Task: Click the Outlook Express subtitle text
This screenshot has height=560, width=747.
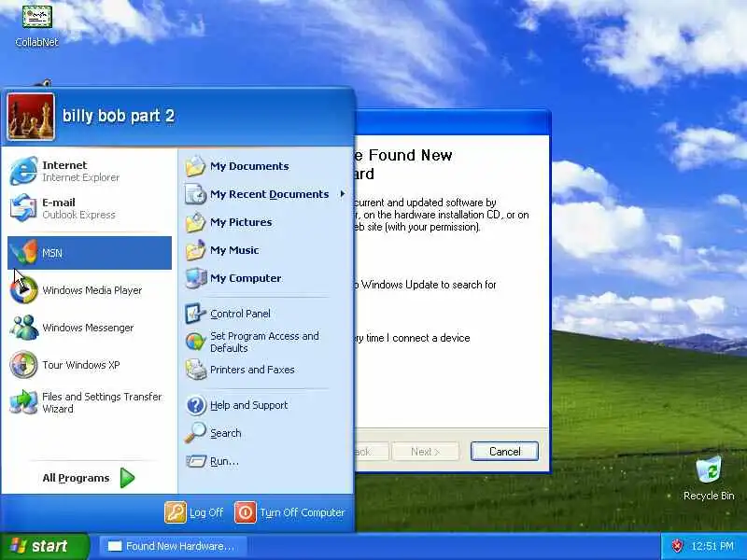Action: coord(79,215)
